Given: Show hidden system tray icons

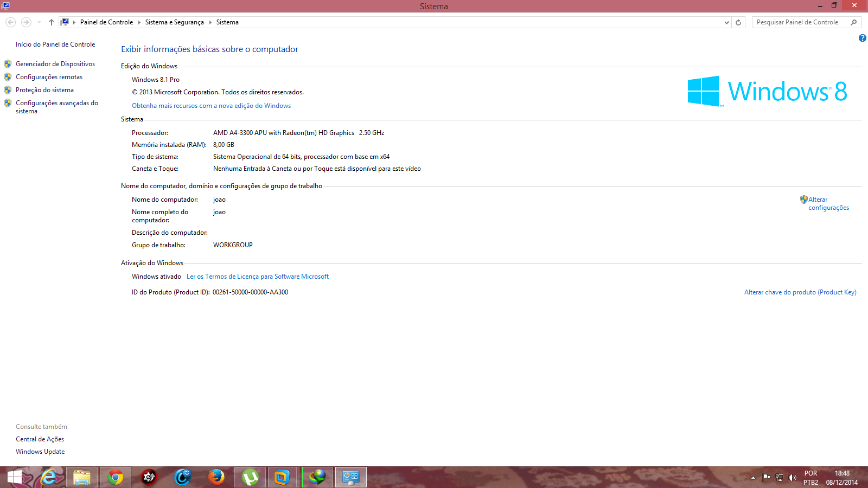Looking at the screenshot, I should click(x=753, y=478).
